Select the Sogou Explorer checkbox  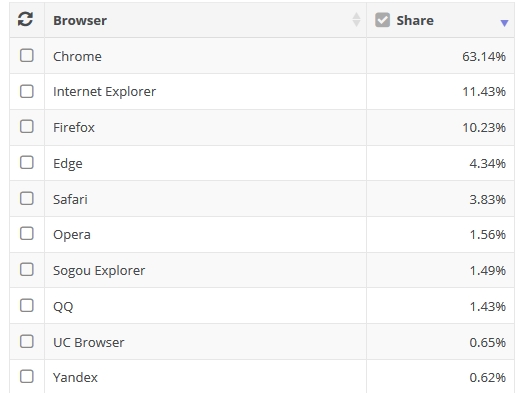pyautogui.click(x=27, y=270)
